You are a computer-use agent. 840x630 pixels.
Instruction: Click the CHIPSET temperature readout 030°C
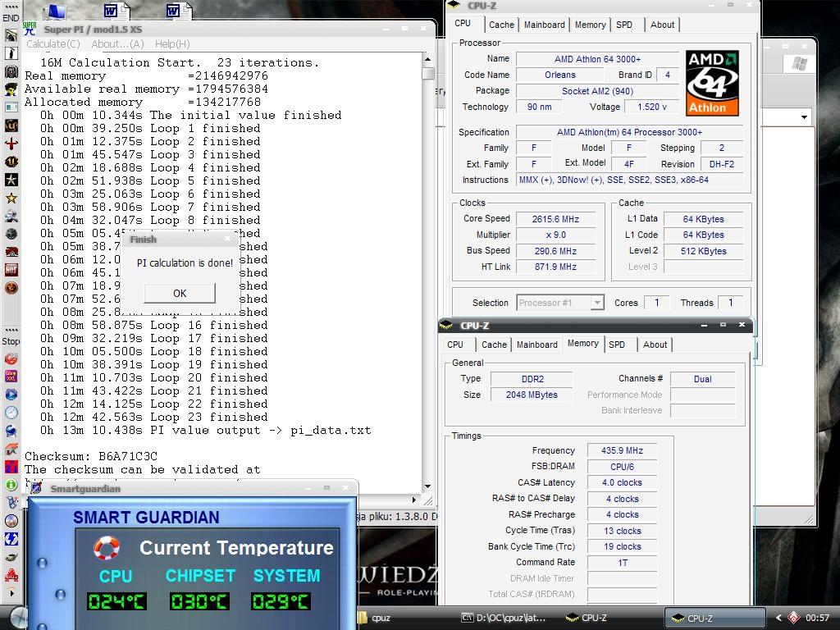199,601
